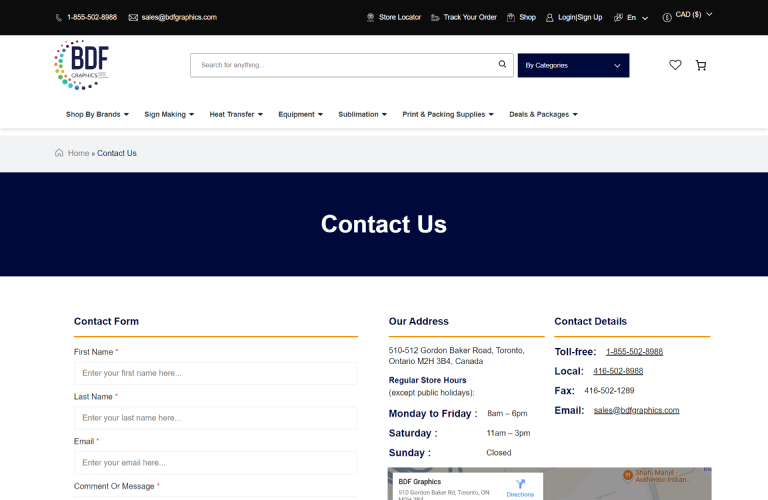Go to Home breadcrumb link
The width and height of the screenshot is (768, 500).
tap(78, 153)
